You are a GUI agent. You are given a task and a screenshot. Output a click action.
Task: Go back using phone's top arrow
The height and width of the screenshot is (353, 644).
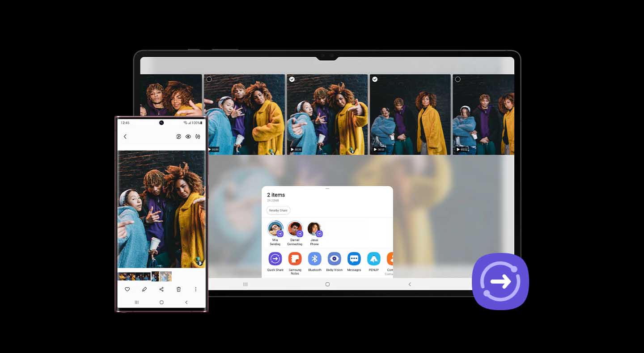(125, 137)
